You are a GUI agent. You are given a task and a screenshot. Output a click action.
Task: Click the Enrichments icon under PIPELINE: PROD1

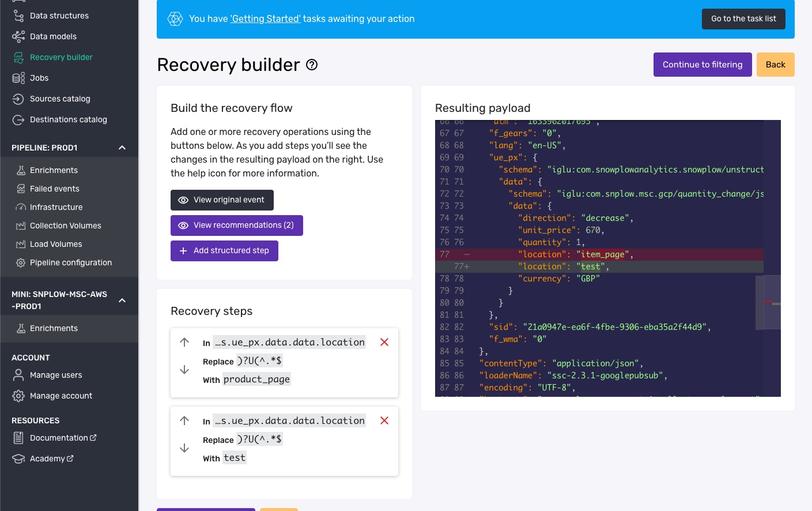[x=21, y=170]
